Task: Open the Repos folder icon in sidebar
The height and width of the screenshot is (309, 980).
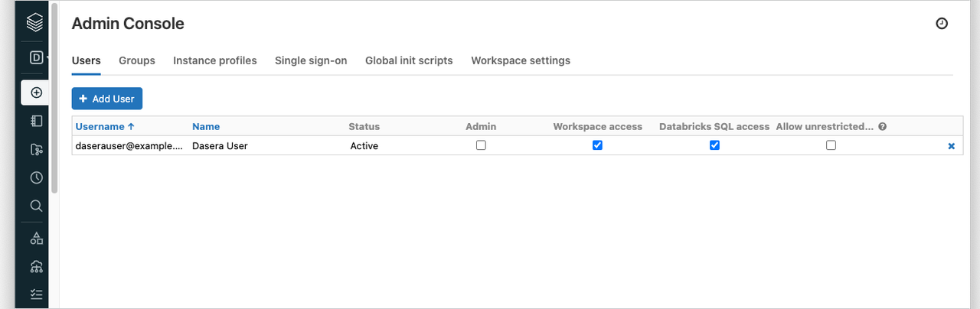Action: [36, 149]
